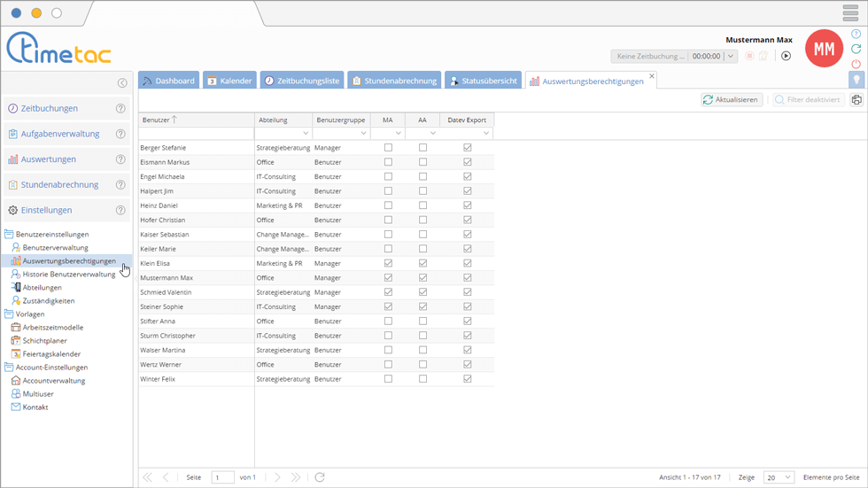
Task: Click the refresh icon in pagination bar
Action: pos(320,477)
